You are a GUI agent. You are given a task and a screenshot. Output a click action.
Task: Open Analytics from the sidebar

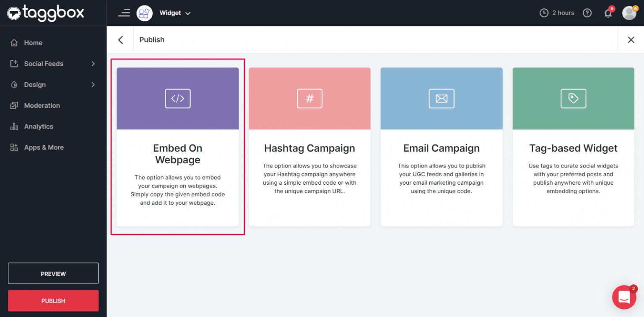point(39,126)
